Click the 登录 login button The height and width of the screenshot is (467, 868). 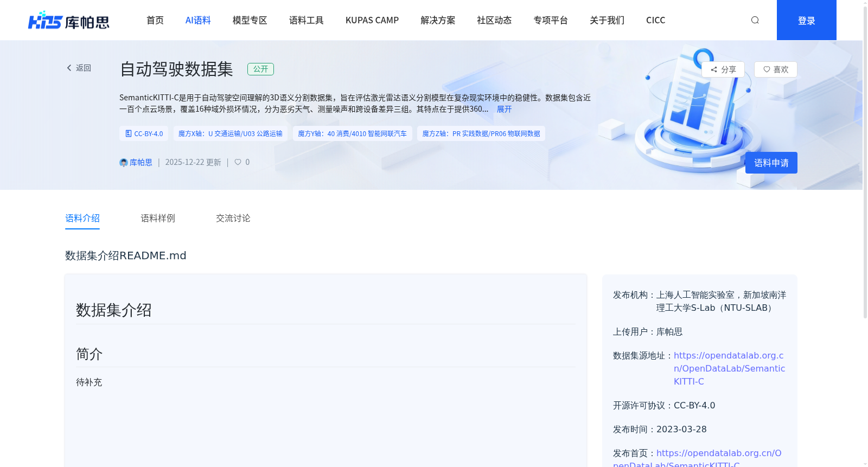(x=807, y=20)
